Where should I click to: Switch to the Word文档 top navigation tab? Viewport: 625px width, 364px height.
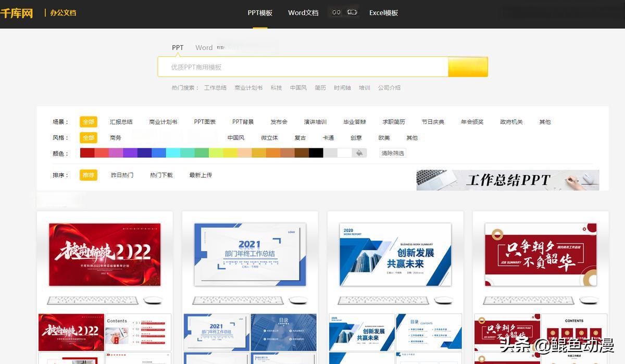303,13
